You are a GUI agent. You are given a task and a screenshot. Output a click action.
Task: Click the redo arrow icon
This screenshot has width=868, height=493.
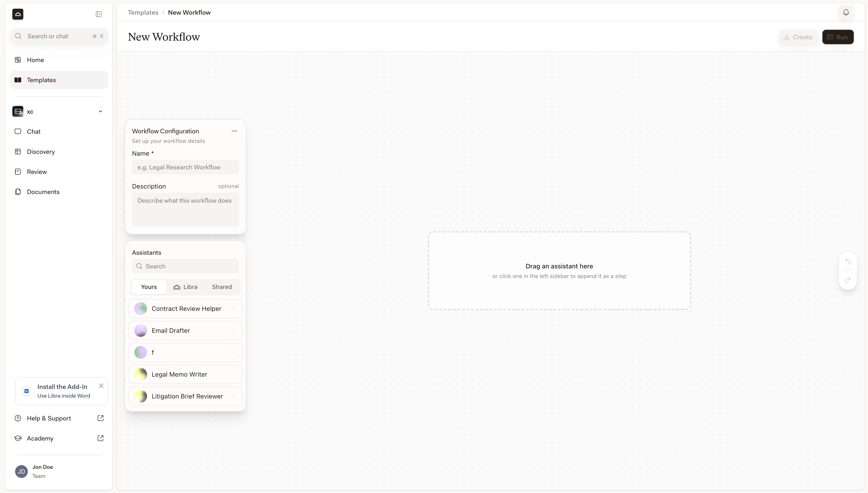coord(848,280)
